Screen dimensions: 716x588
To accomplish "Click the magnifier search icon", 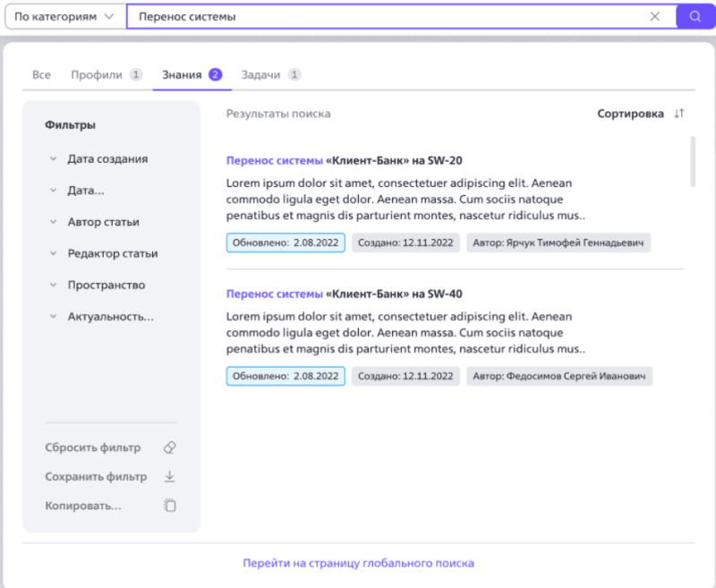I will (x=695, y=16).
